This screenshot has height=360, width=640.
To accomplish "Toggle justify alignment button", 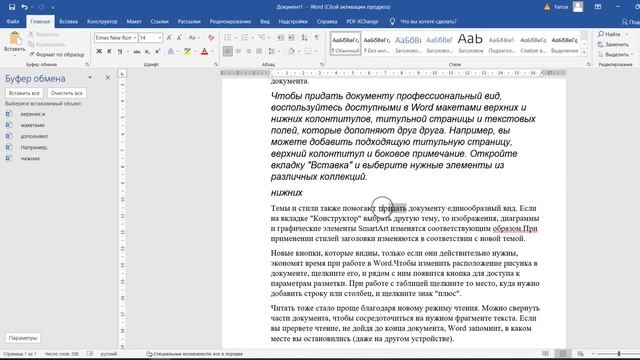I will pyautogui.click(x=259, y=51).
